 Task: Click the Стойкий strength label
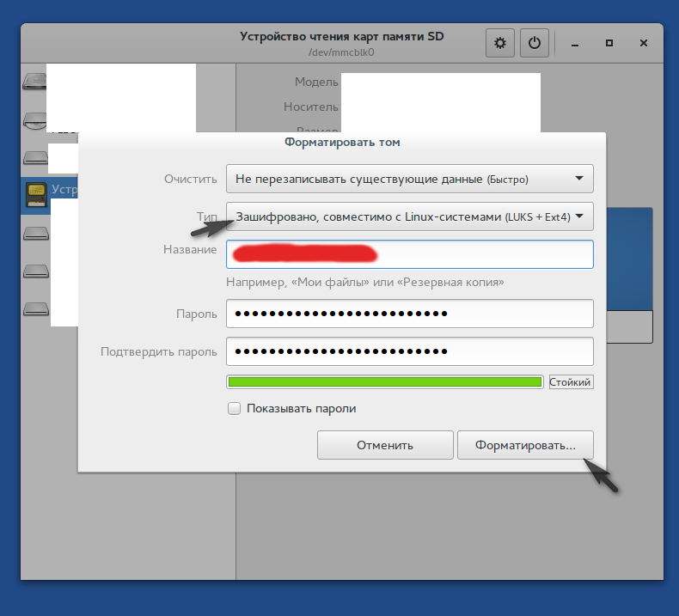click(x=571, y=381)
